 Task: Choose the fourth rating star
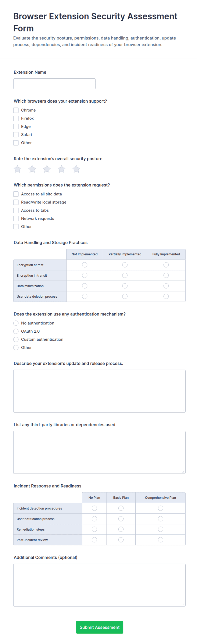(x=62, y=169)
